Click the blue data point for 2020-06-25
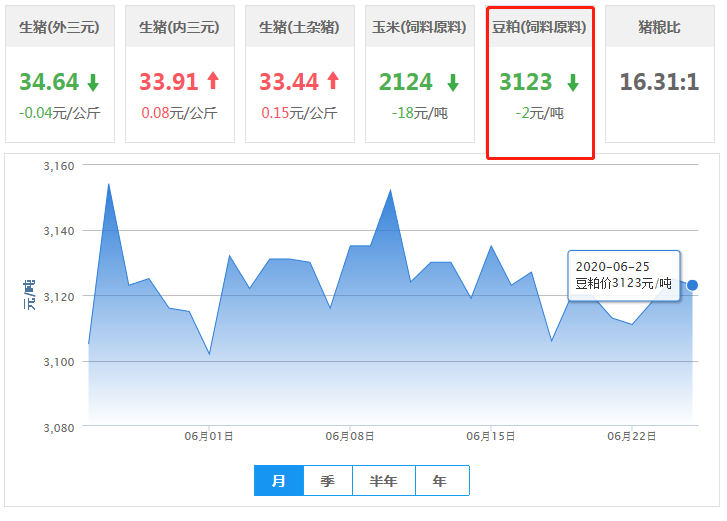The image size is (727, 521). click(692, 285)
